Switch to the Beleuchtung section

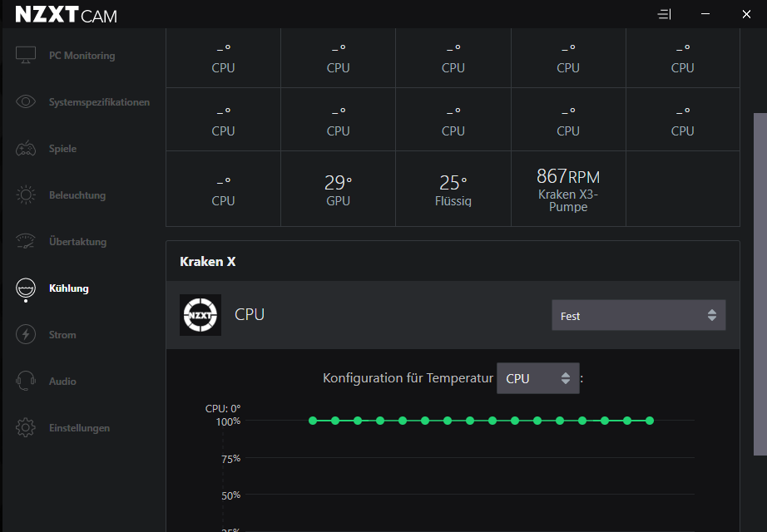pos(77,195)
